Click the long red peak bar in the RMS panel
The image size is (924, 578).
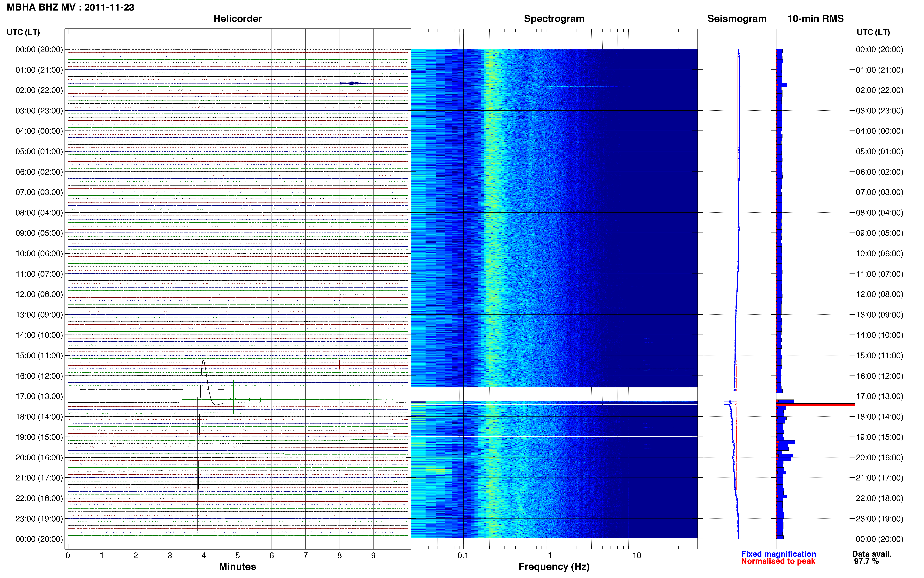click(816, 404)
